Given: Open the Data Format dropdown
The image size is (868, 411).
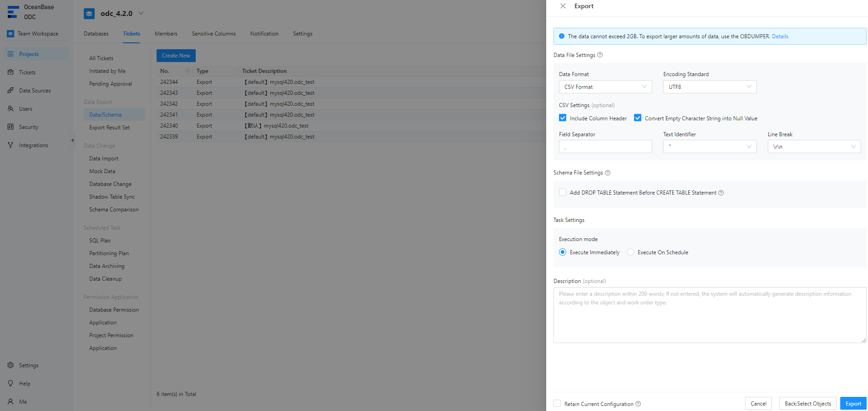Looking at the screenshot, I should point(605,87).
